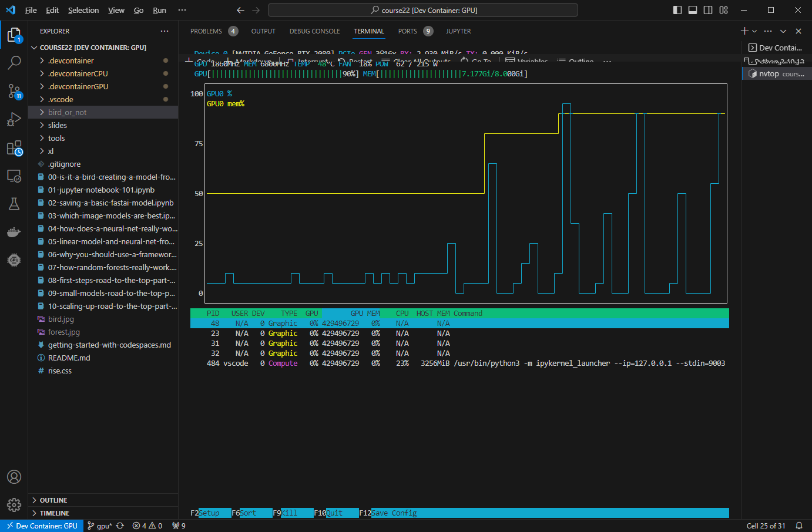Expand the OUTLINE section
This screenshot has height=532, width=812.
(103, 500)
